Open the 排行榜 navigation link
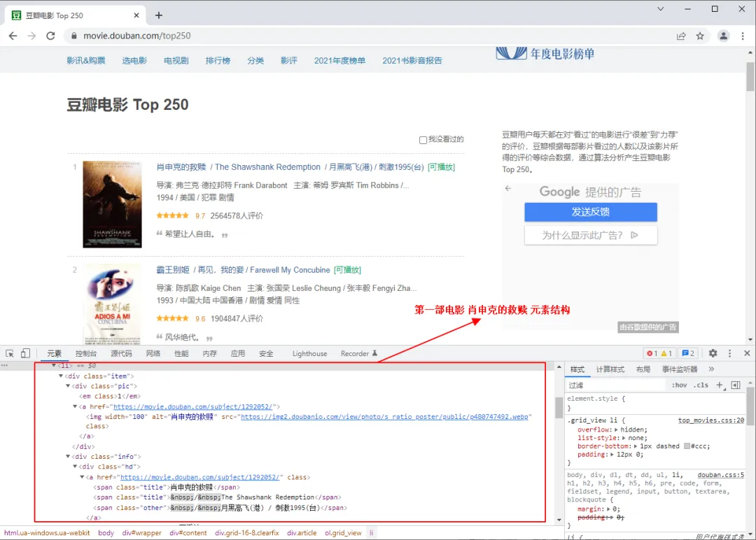The width and height of the screenshot is (756, 540). 218,61
